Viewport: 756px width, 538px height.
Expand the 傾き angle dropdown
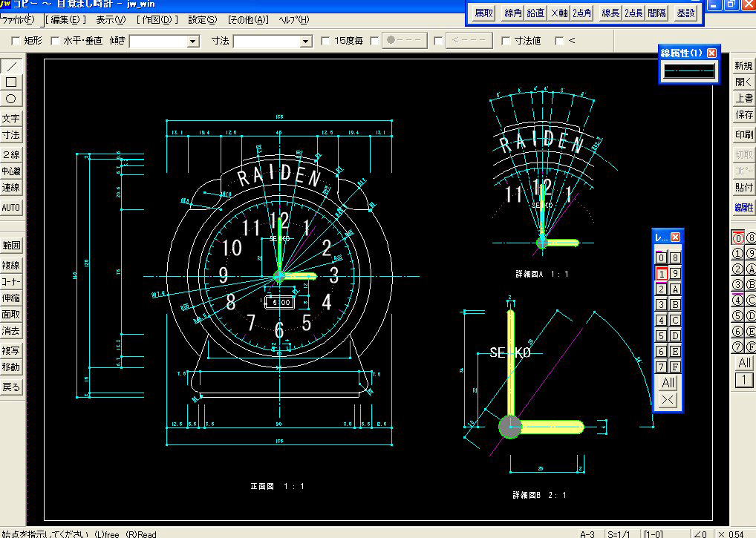pos(193,42)
